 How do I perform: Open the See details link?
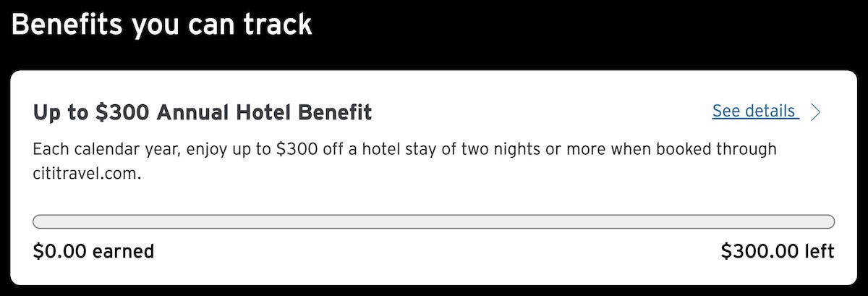click(x=754, y=111)
